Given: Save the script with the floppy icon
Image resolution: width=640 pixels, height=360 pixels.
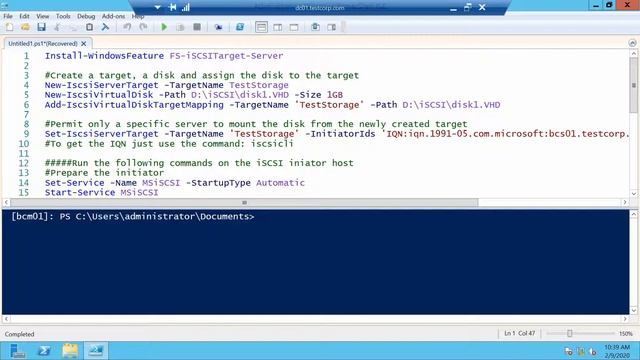Looking at the screenshot, I should tap(41, 27).
